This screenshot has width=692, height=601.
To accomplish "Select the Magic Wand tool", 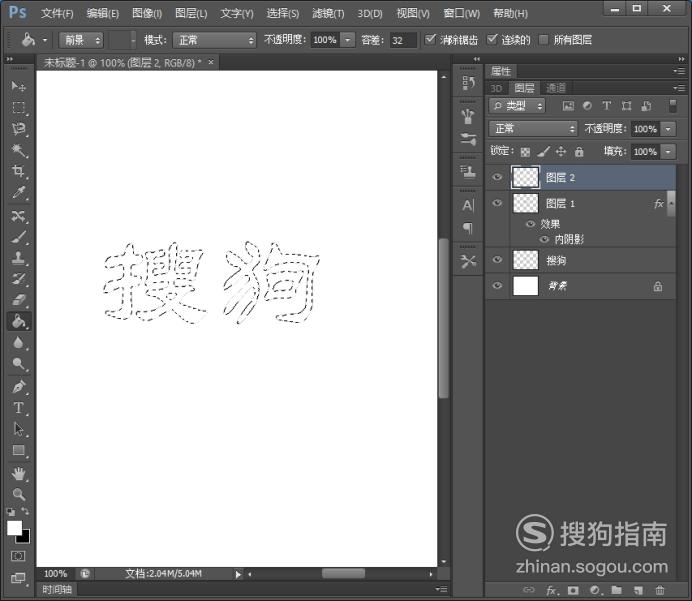I will pyautogui.click(x=18, y=150).
